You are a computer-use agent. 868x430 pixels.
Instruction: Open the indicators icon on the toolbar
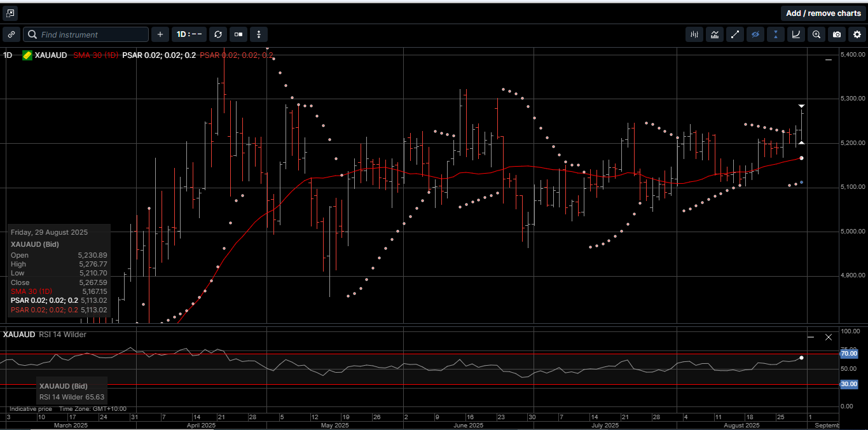(x=715, y=34)
